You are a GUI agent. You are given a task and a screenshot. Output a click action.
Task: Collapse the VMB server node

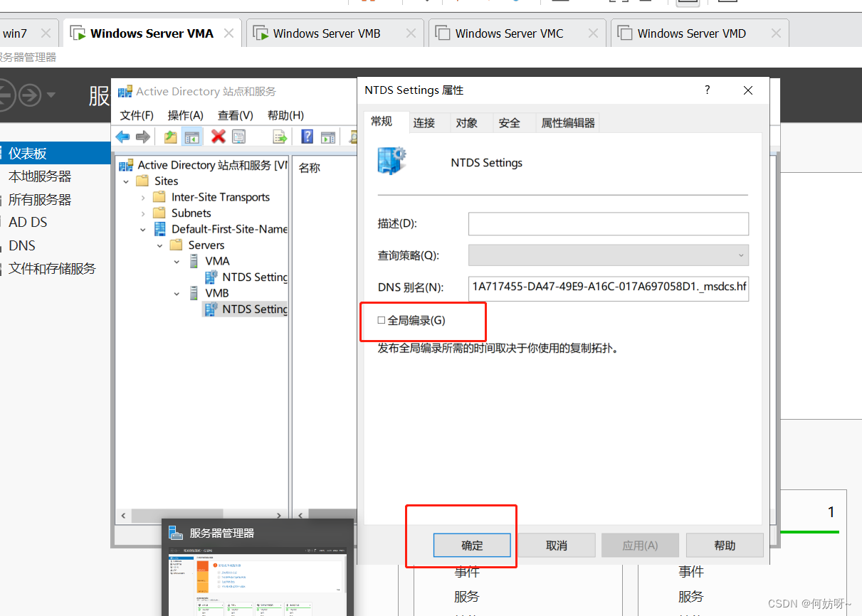click(177, 293)
